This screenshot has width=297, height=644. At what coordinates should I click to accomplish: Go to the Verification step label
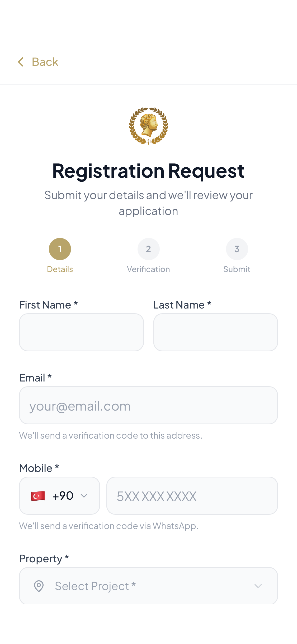pos(149,269)
